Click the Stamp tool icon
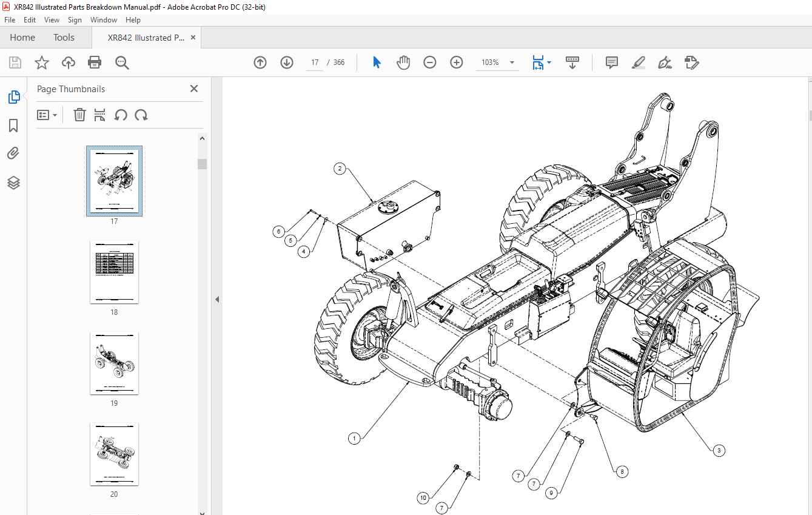The width and height of the screenshot is (812, 515). pos(692,62)
